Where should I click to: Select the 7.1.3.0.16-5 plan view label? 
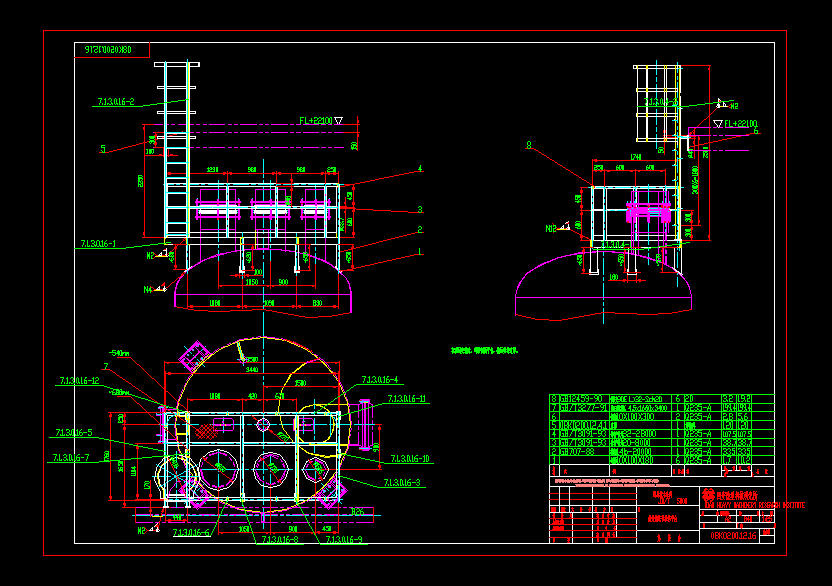pos(74,433)
